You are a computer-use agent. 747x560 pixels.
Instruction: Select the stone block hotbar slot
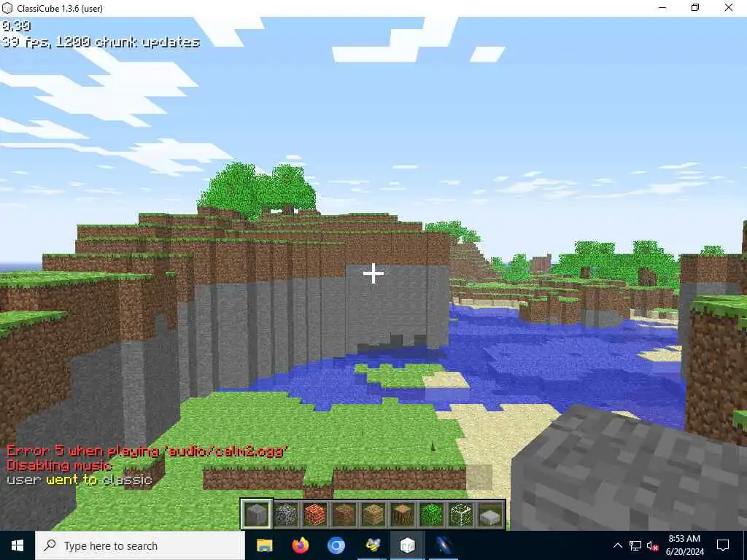[256, 514]
